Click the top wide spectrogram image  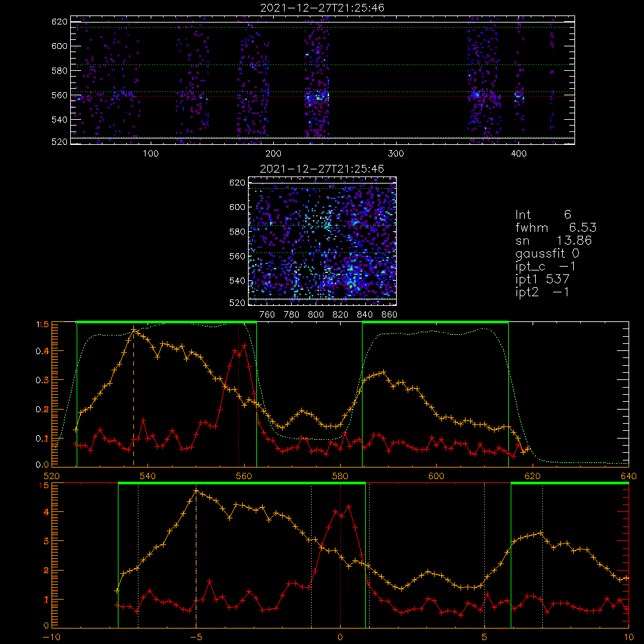(x=323, y=80)
